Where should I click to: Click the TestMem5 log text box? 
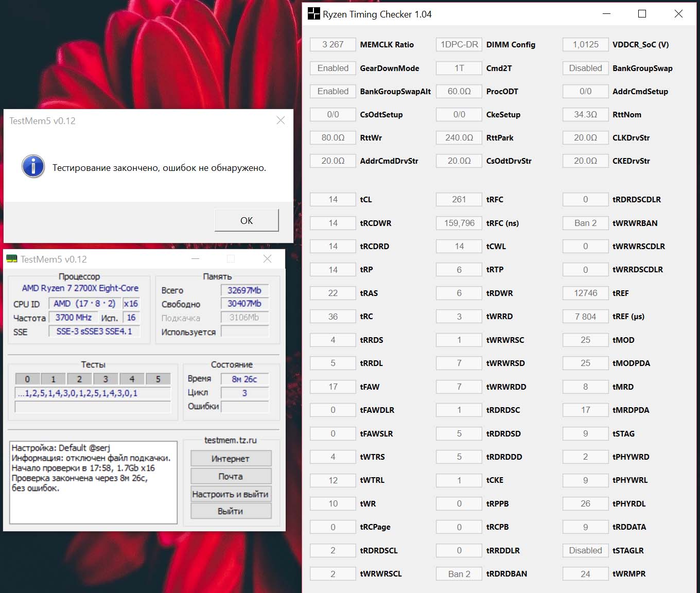93,482
